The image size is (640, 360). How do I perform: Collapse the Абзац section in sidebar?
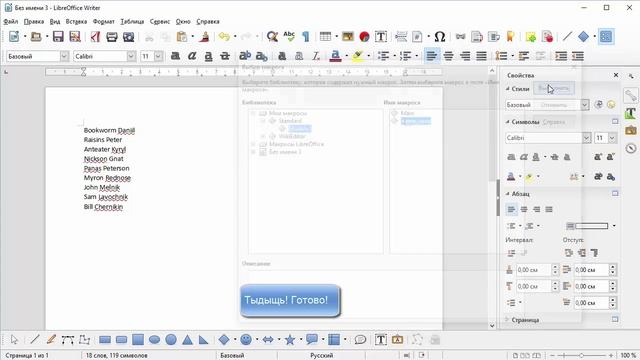(508, 193)
